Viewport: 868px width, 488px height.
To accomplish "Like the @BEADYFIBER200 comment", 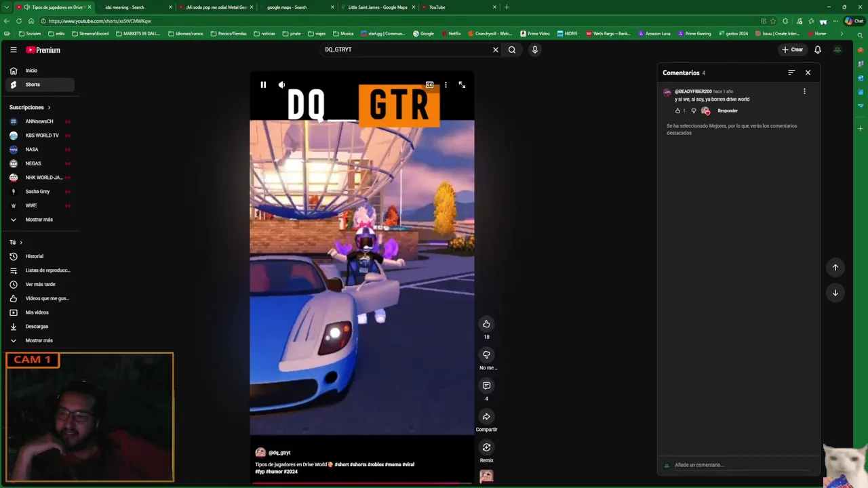I will click(x=677, y=110).
